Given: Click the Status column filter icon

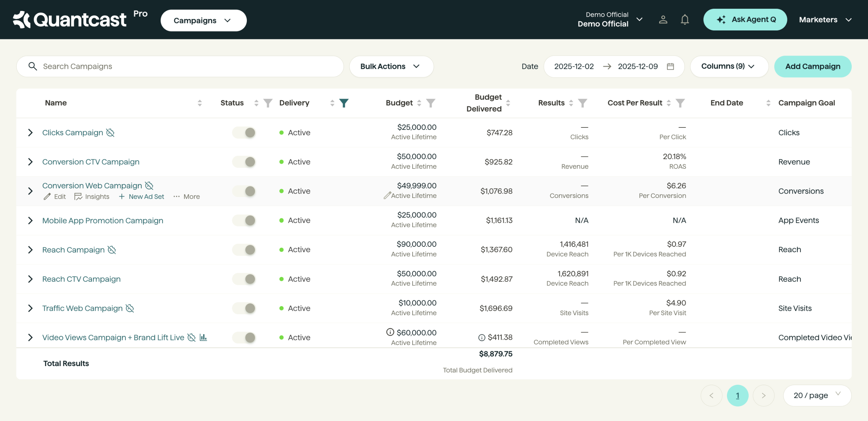Looking at the screenshot, I should click(268, 103).
